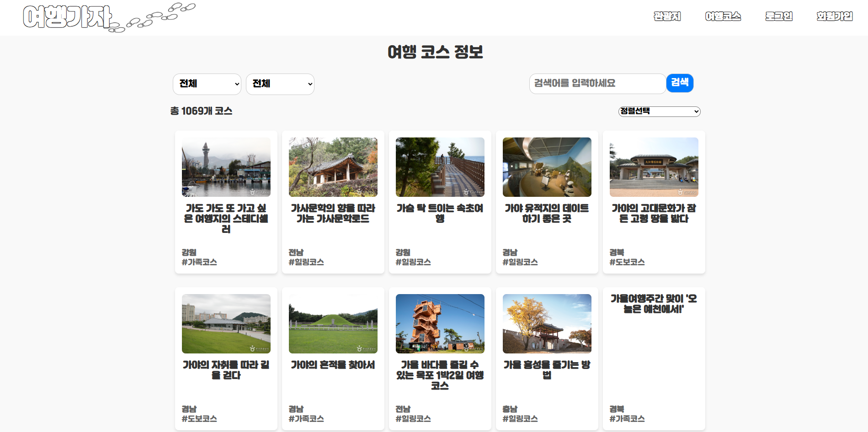Screen dimensions: 868x432
Task: Open the 정렬선택 sort dropdown
Action: (x=659, y=111)
